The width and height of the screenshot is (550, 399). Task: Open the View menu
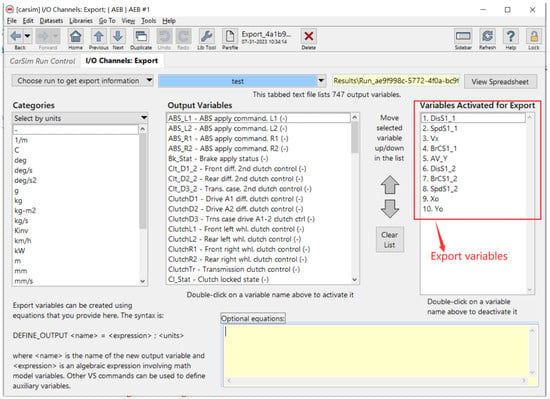tap(128, 21)
